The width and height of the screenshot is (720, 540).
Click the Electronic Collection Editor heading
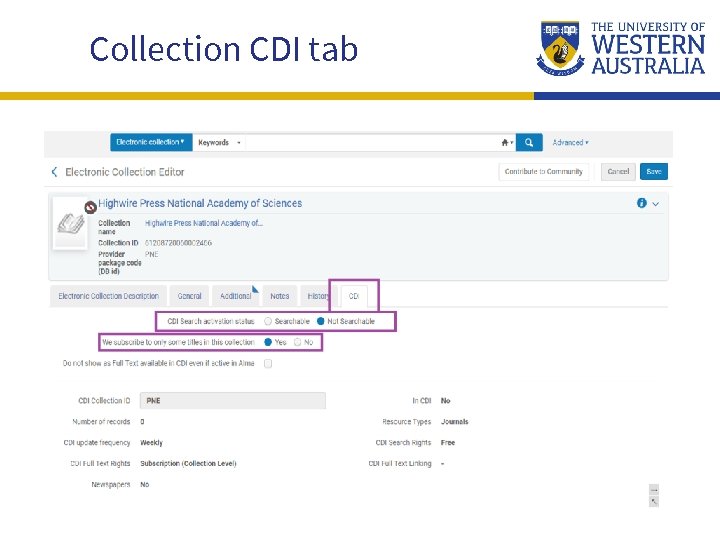pos(124,172)
